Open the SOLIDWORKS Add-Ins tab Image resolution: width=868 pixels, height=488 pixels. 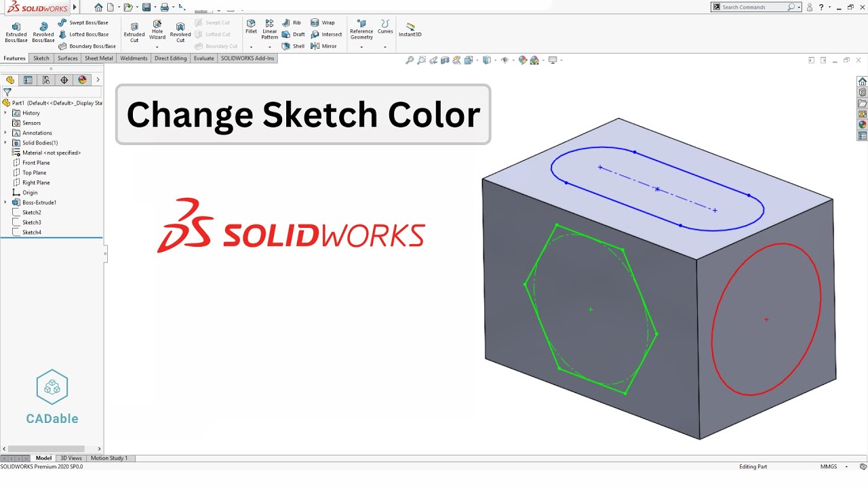point(248,58)
